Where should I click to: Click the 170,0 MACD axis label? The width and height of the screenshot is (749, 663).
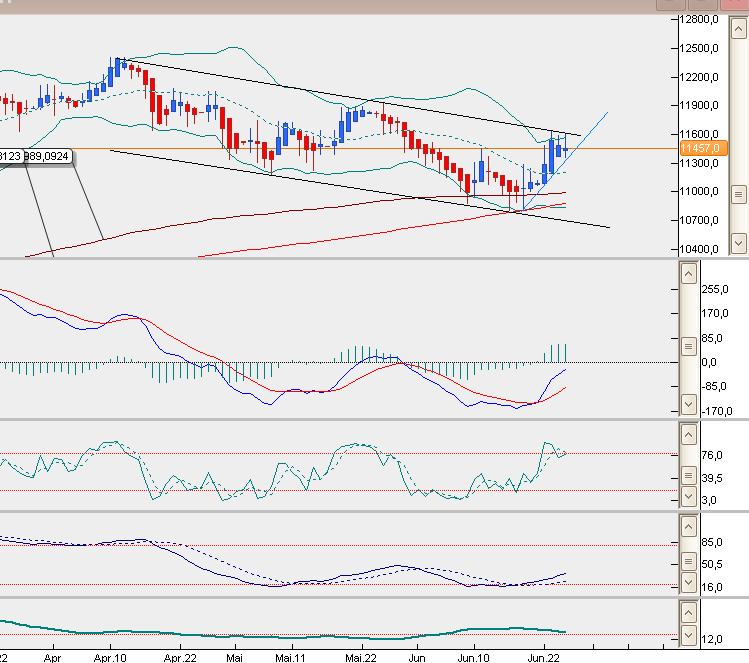click(x=715, y=313)
